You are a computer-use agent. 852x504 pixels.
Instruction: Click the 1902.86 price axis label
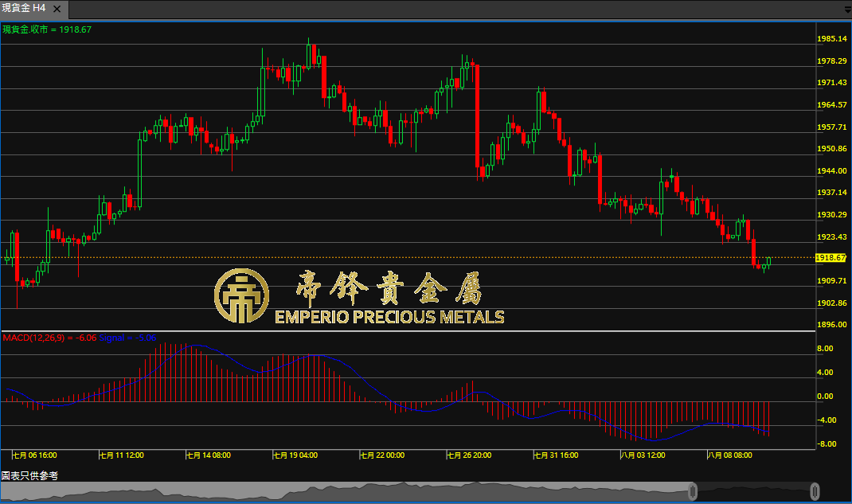pyautogui.click(x=832, y=303)
